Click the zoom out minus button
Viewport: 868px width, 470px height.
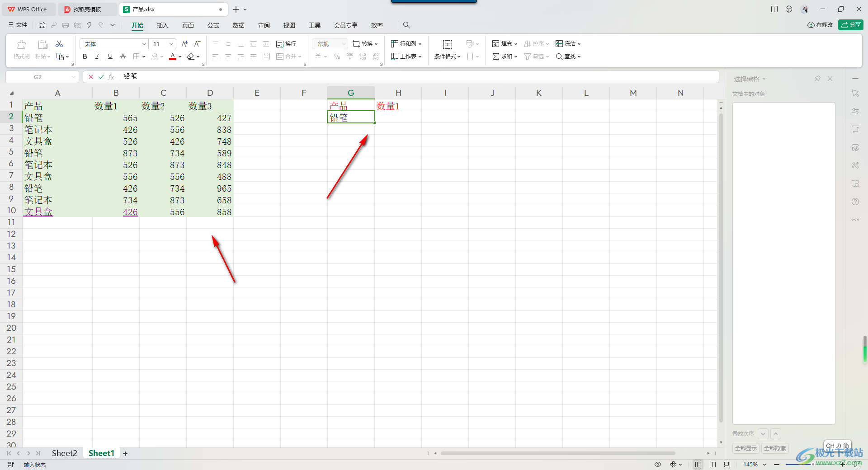coord(777,465)
